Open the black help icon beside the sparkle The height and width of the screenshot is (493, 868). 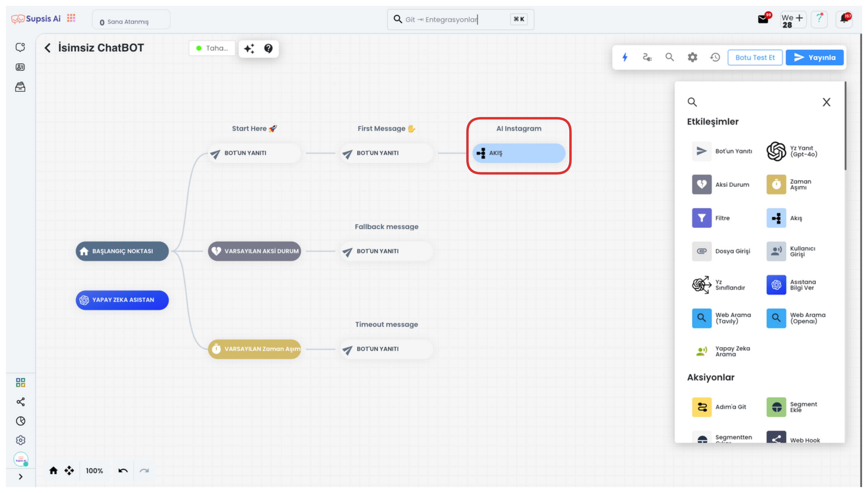[268, 48]
